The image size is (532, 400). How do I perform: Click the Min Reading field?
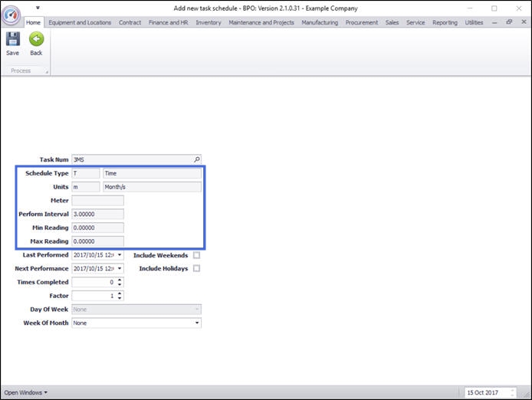tap(97, 228)
